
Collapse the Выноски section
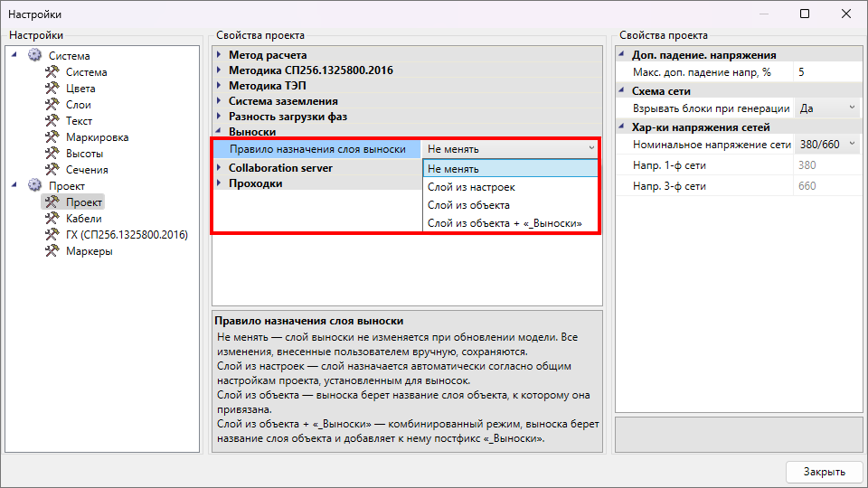(219, 132)
